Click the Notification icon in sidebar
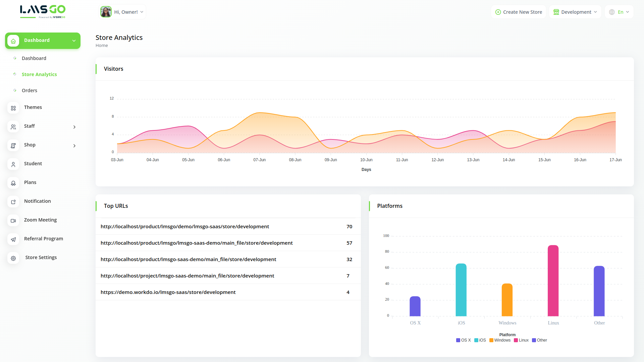The height and width of the screenshot is (362, 644). click(x=13, y=202)
